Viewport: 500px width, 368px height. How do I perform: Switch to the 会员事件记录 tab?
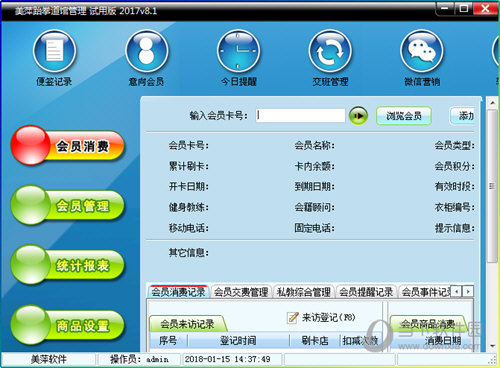tap(426, 292)
